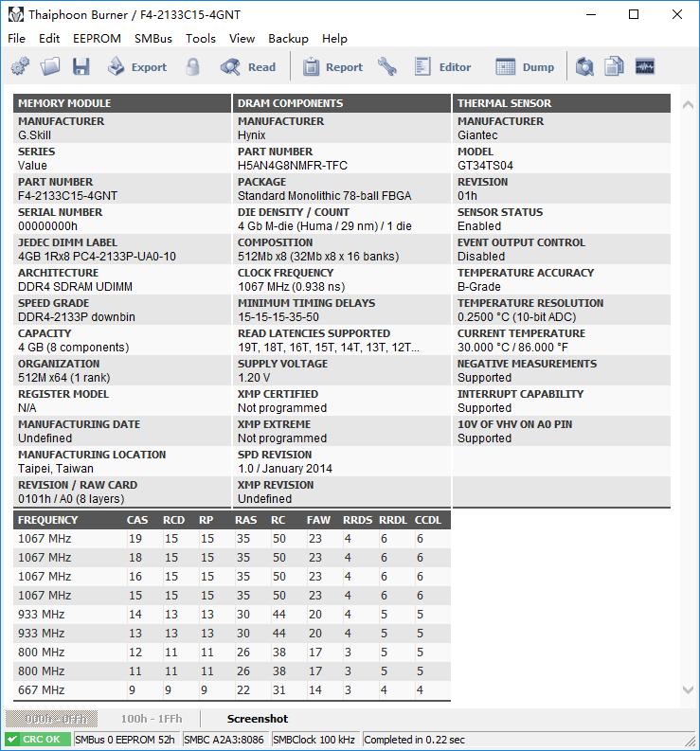Open the Report toolbar button

point(332,66)
